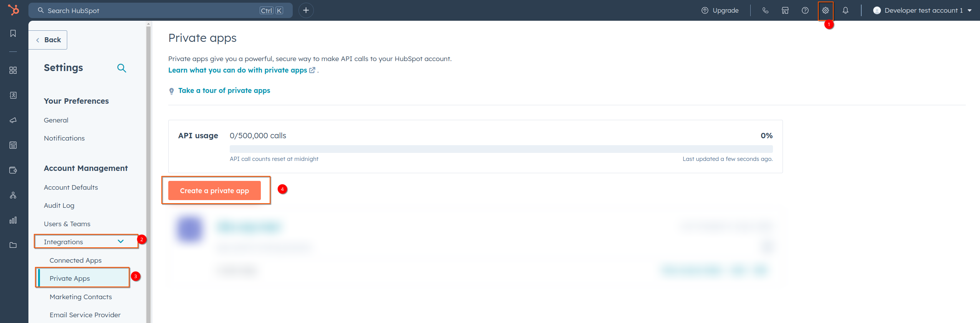Open the CRM contacts icon in left rail
Viewport: 980px width, 323px height.
(x=13, y=95)
